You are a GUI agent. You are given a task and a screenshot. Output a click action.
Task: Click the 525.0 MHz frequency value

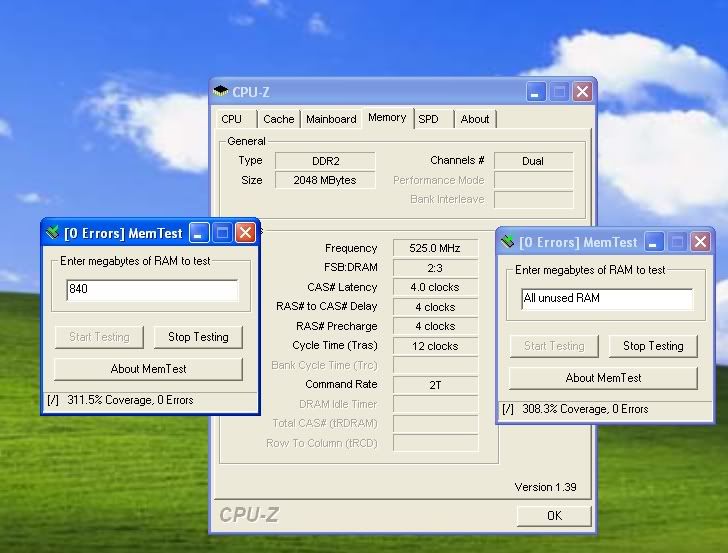pyautogui.click(x=436, y=248)
